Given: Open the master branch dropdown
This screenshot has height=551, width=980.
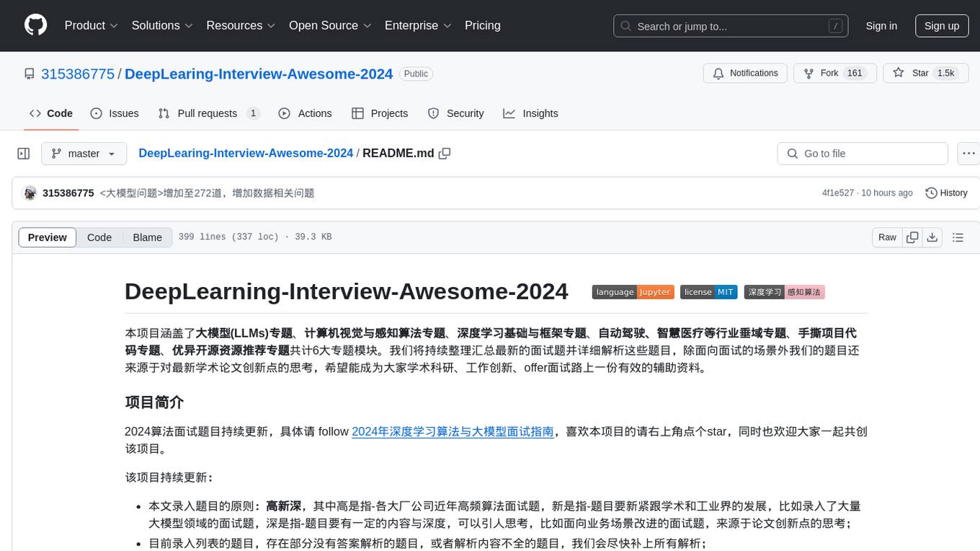Looking at the screenshot, I should 84,154.
